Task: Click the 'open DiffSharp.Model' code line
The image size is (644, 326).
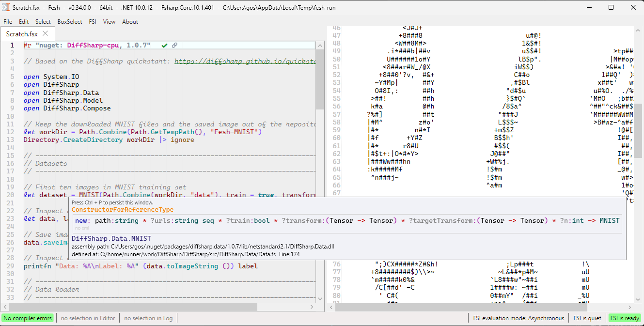Action: point(63,100)
